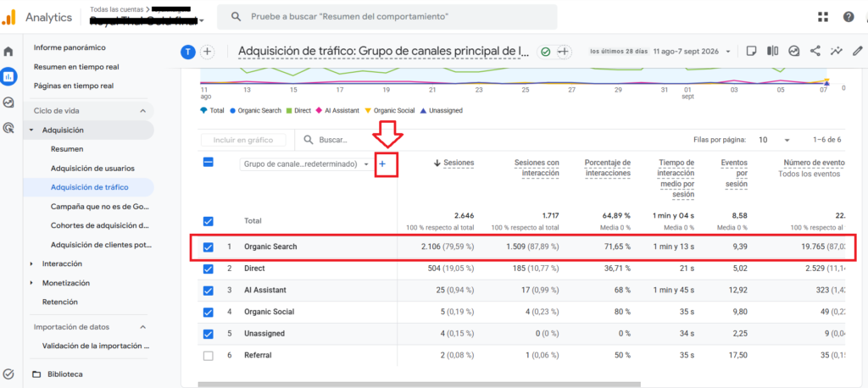Toggle the Organic Search legend color marker
868x388 pixels.
click(232, 111)
